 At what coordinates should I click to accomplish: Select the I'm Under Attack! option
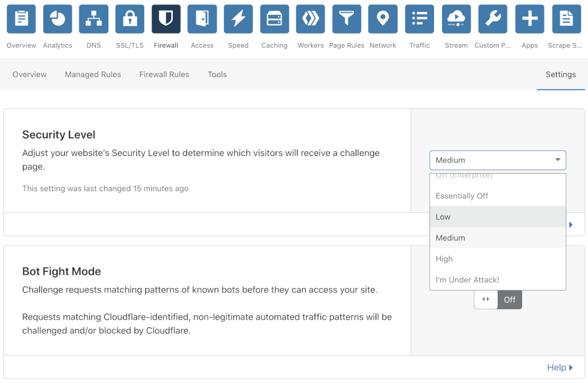[497, 280]
